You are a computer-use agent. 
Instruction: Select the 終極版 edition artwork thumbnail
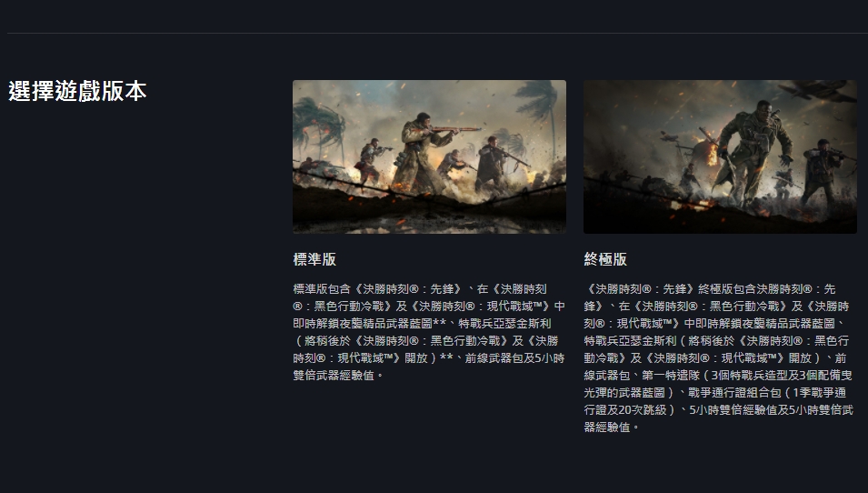720,156
